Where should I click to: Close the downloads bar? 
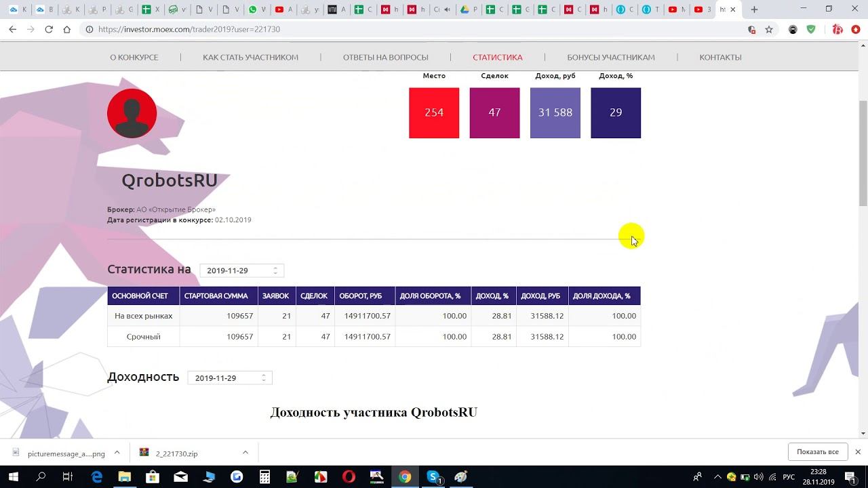[x=858, y=452]
